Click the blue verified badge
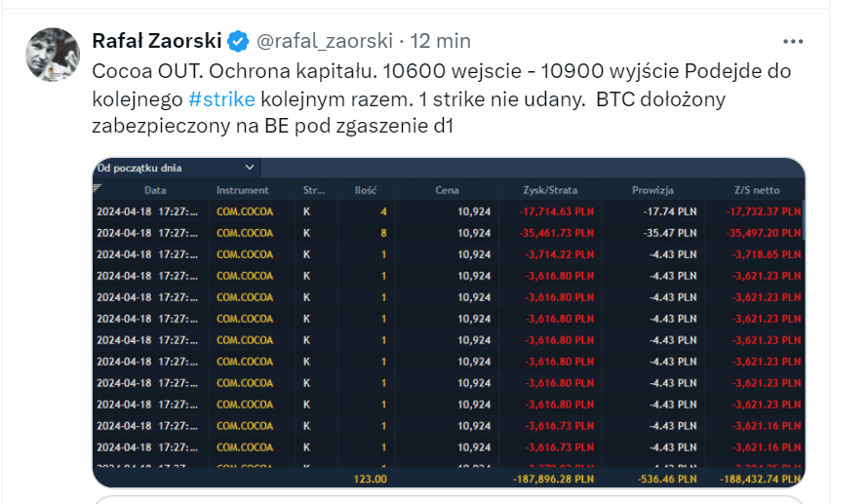The width and height of the screenshot is (868, 504). 238,41
